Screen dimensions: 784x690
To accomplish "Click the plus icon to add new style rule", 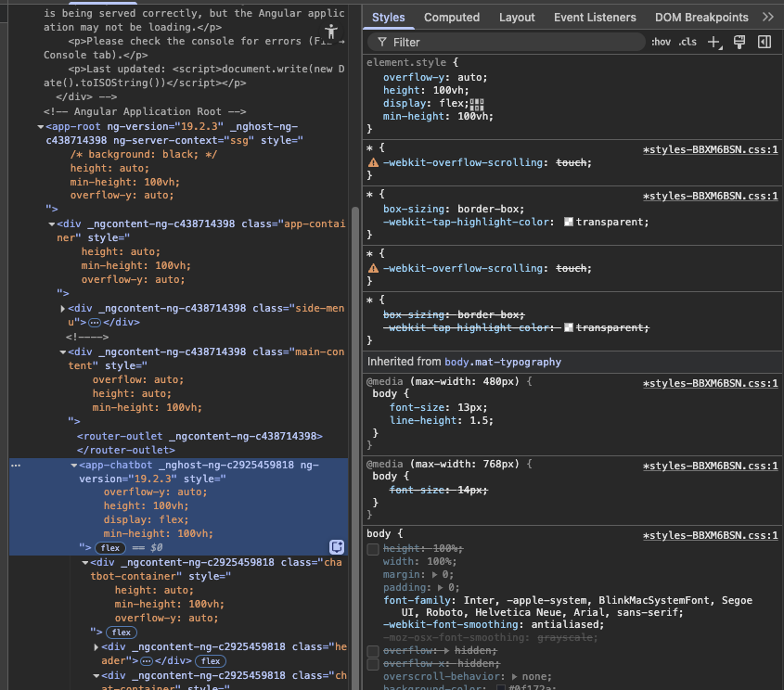I will coord(711,41).
